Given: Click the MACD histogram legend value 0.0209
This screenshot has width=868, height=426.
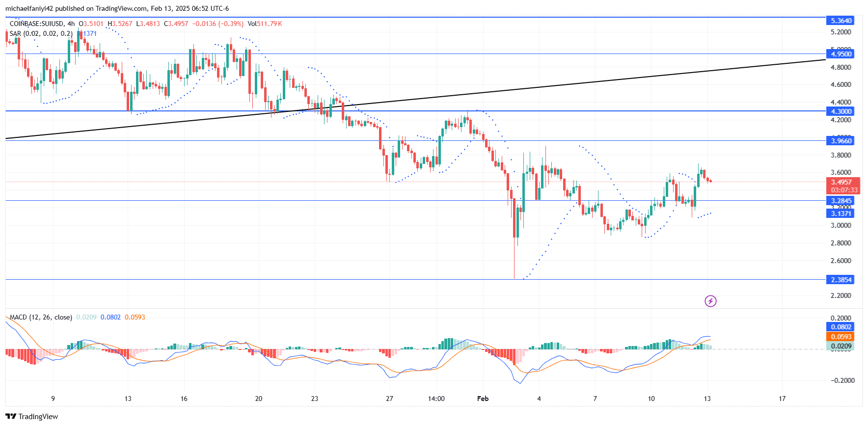Looking at the screenshot, I should (x=86, y=317).
